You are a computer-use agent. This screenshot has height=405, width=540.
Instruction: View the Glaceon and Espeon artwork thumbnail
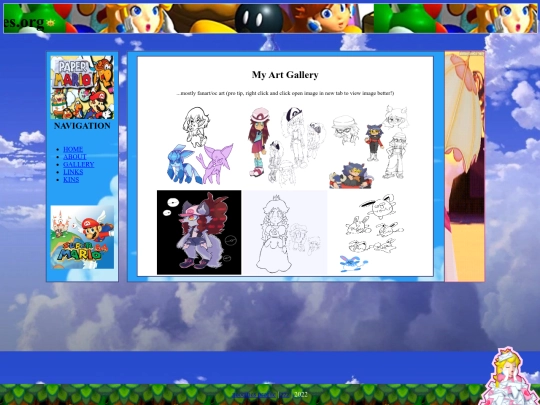pos(199,146)
